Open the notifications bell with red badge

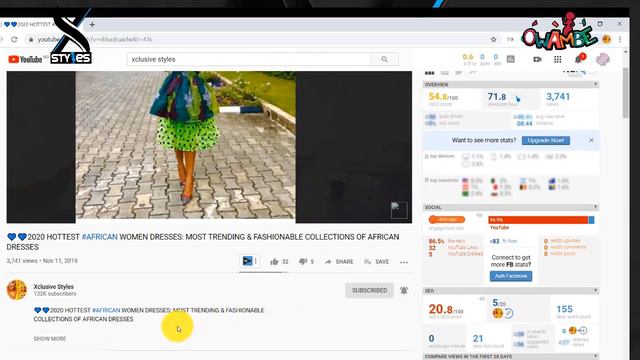tap(580, 58)
